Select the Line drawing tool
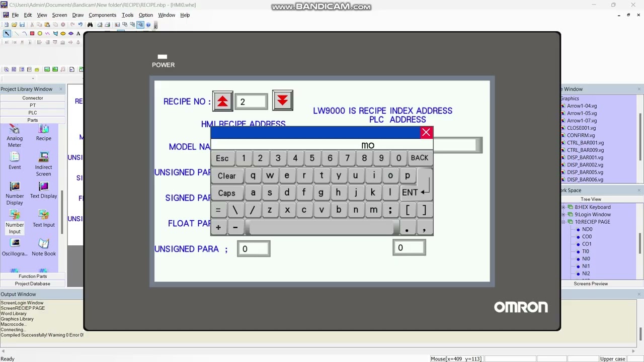This screenshot has height=362, width=644. coord(17,34)
